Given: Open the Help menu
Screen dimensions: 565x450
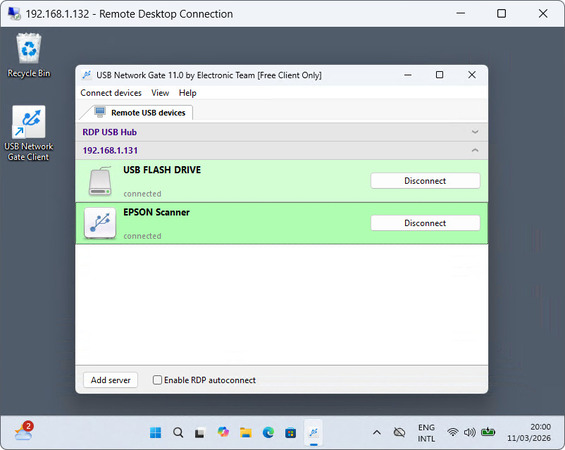Looking at the screenshot, I should tap(187, 93).
